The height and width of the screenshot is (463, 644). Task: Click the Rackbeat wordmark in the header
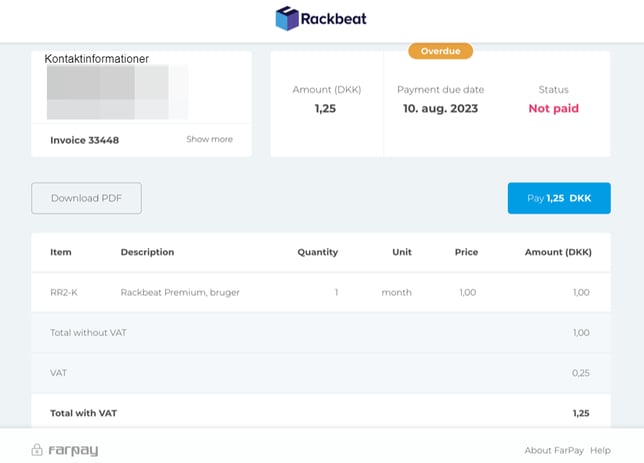[x=335, y=19]
